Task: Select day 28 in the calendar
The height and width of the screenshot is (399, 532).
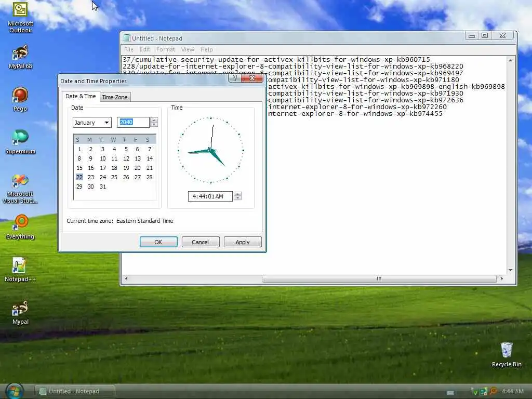Action: click(149, 177)
